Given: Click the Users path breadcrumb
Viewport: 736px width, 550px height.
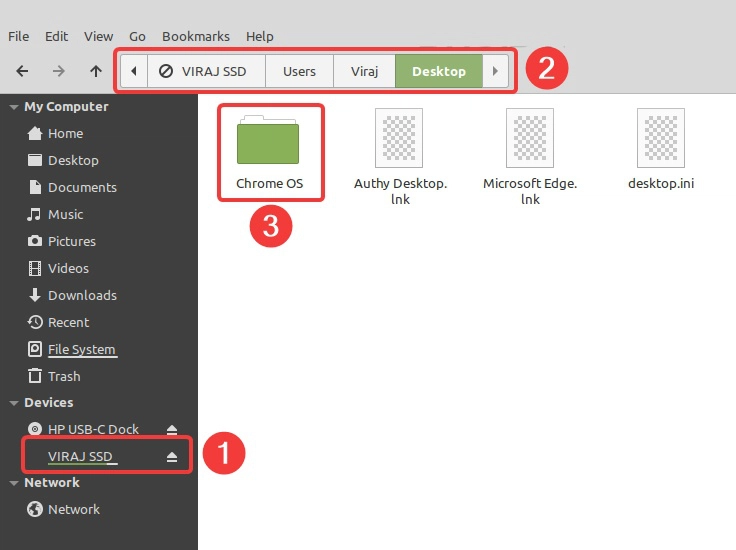Looking at the screenshot, I should click(299, 71).
